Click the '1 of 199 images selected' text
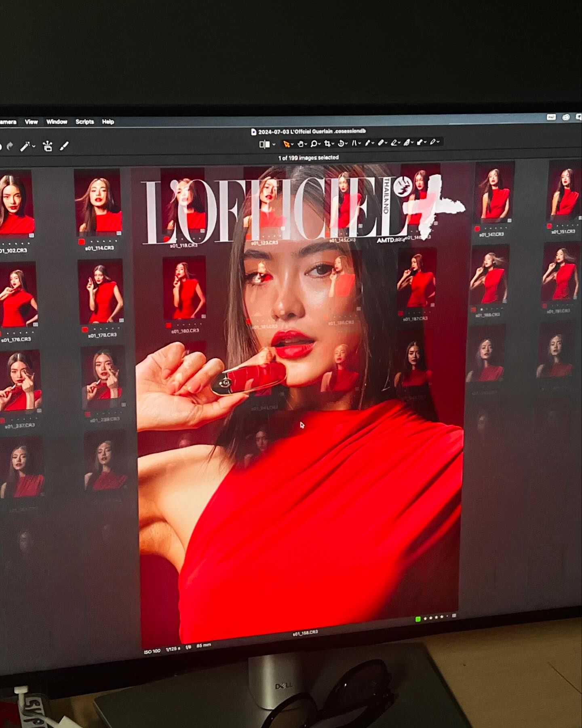The height and width of the screenshot is (728, 582). pos(308,158)
